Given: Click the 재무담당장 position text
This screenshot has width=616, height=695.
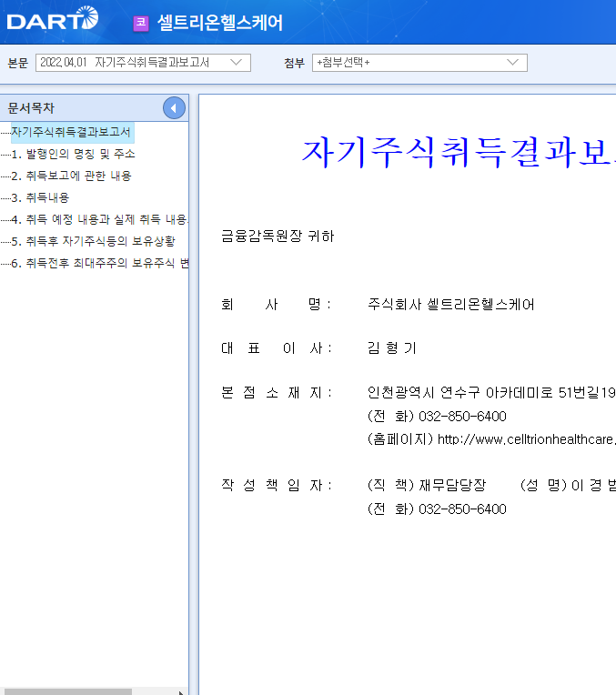Looking at the screenshot, I should (452, 485).
